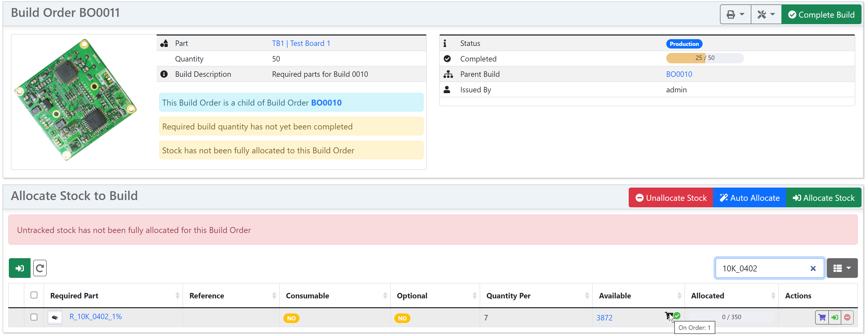
Task: Open the parent build BO0010 link
Action: click(679, 74)
